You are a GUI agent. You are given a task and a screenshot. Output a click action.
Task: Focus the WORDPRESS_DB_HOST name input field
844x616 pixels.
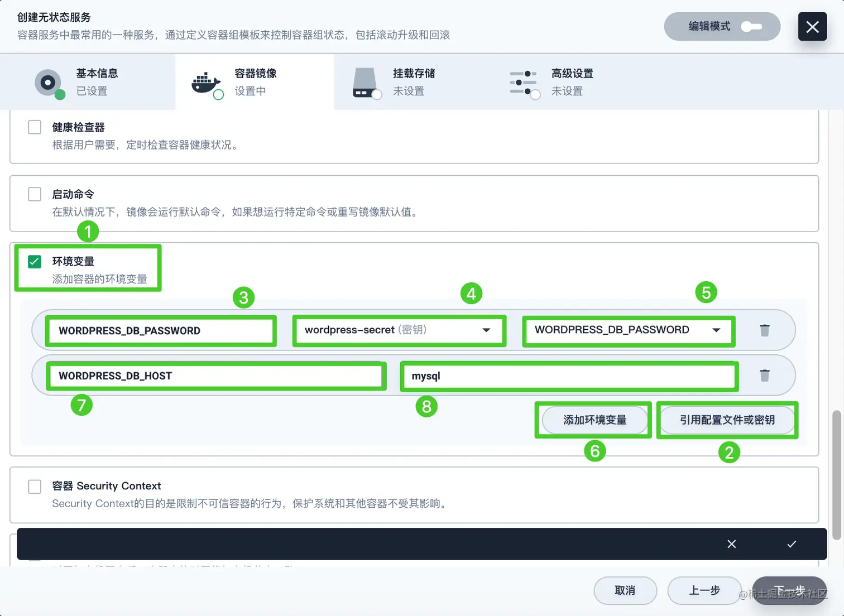pos(216,376)
